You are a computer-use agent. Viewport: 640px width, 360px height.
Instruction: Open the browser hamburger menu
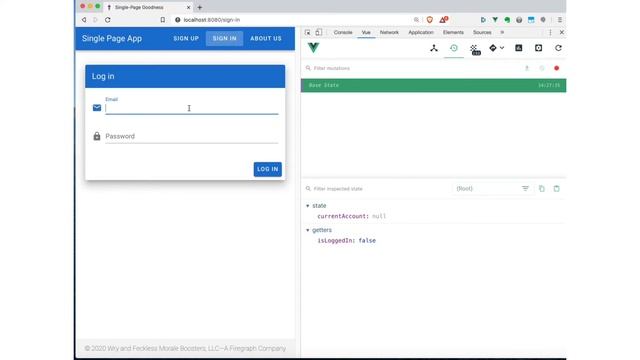[x=560, y=20]
